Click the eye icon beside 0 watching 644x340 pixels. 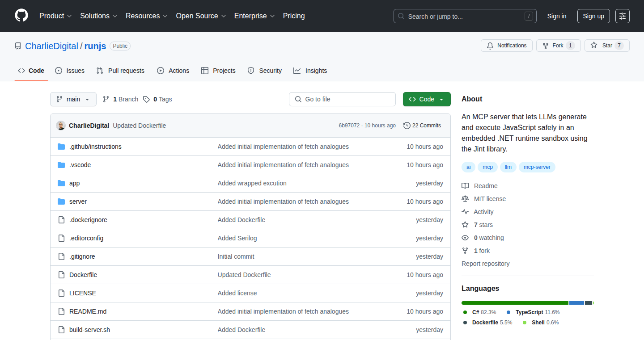click(465, 238)
